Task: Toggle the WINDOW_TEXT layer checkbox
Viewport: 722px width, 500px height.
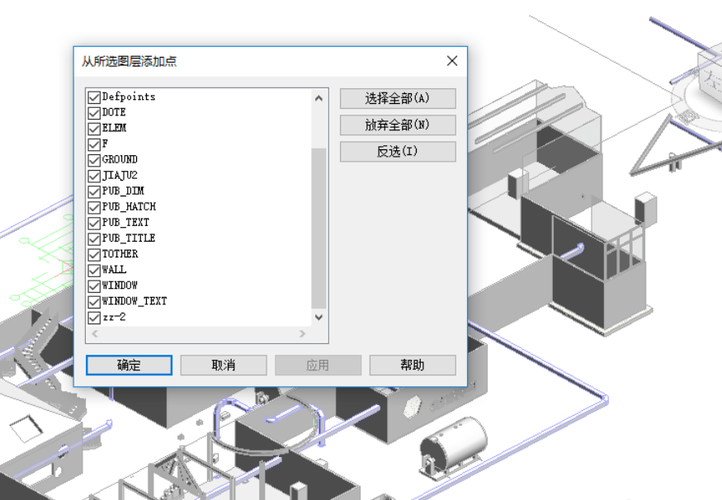Action: click(94, 302)
